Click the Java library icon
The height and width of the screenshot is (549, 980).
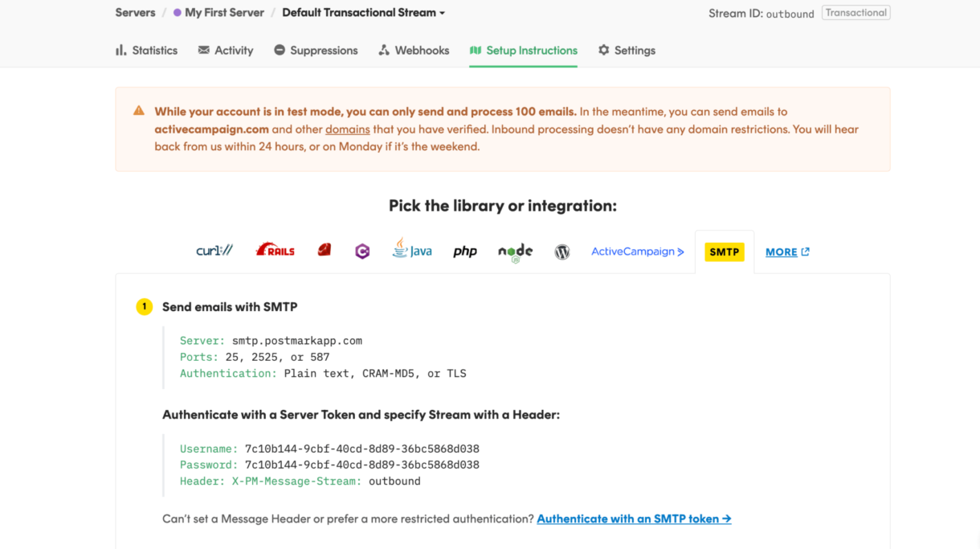pos(412,250)
